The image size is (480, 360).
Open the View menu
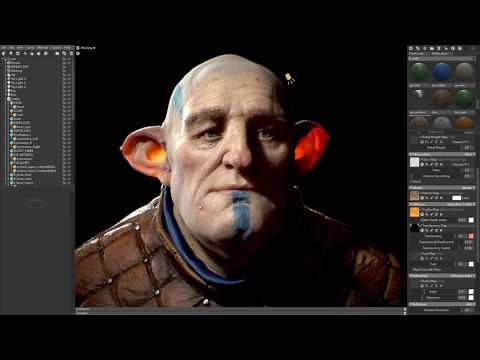tap(20, 48)
